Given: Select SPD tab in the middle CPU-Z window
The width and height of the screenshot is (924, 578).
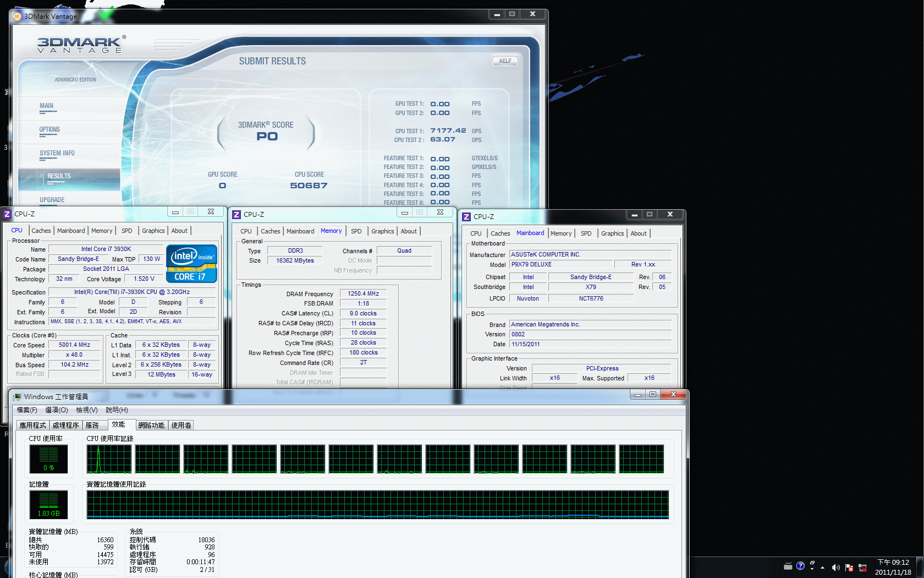Looking at the screenshot, I should [356, 231].
